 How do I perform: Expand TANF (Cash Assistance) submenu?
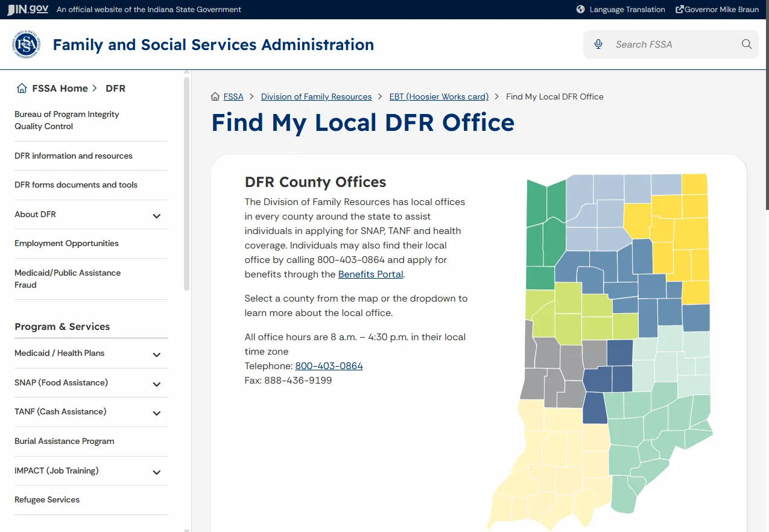157,413
